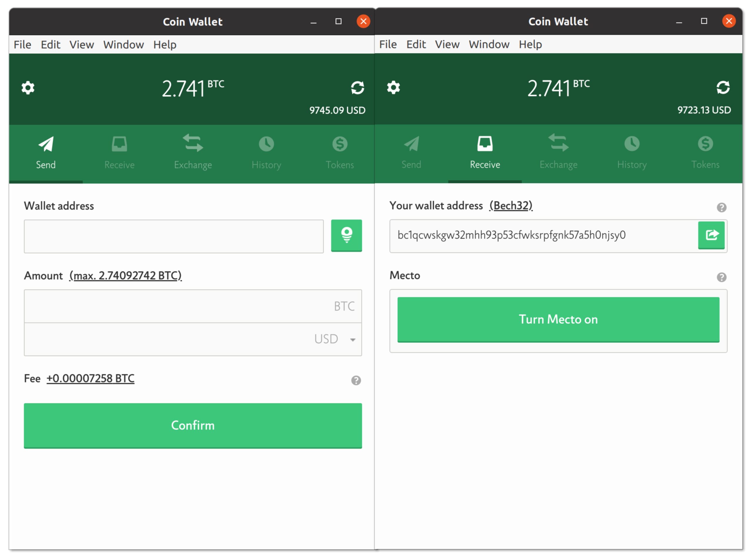The image size is (753, 560).
Task: Select Send tab in right window
Action: pyautogui.click(x=412, y=153)
